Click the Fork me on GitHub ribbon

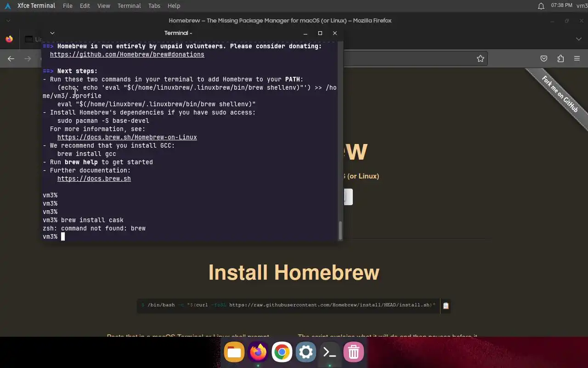point(559,94)
